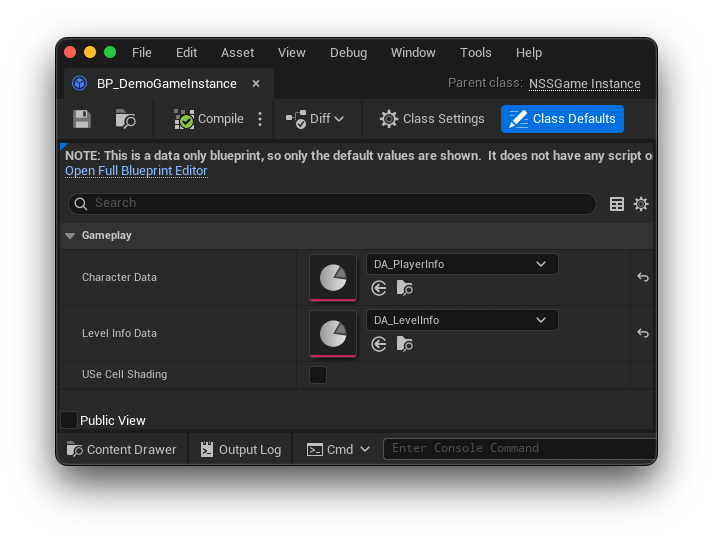Browse to DA_LevelInfo in Content Browser

(x=404, y=344)
